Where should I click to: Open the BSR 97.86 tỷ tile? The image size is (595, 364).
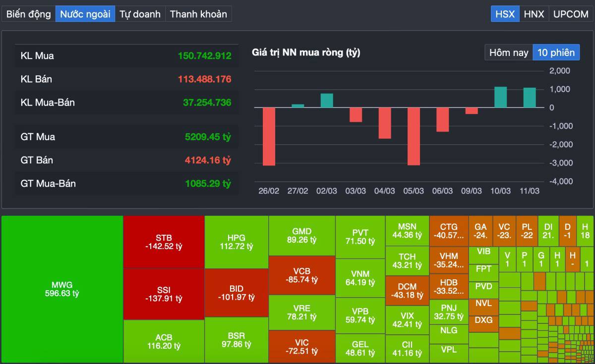(x=237, y=340)
